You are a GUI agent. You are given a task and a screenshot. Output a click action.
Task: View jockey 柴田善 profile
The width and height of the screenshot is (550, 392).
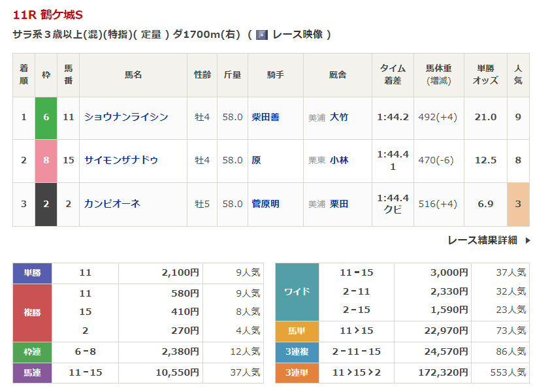pyautogui.click(x=265, y=117)
